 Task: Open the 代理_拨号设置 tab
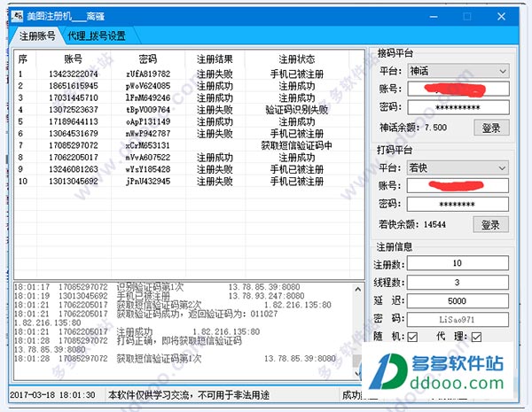(x=97, y=36)
